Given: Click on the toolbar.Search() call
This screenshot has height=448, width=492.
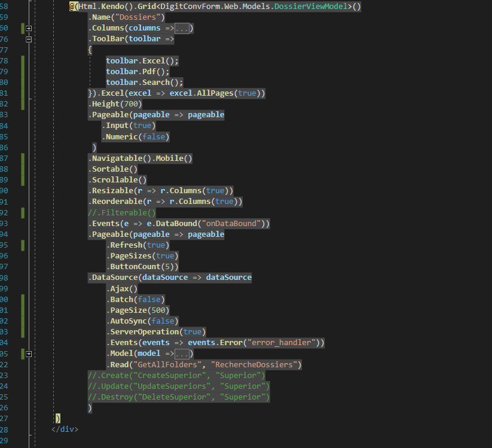Looking at the screenshot, I should click(x=144, y=83).
